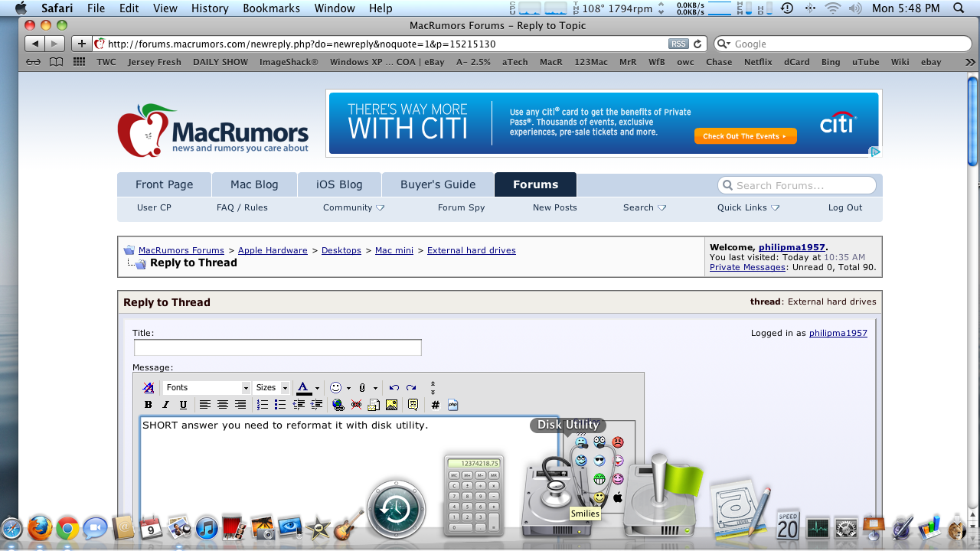Screen dimensions: 980x551
Task: Open Calculator from the Dock
Action: (x=474, y=494)
